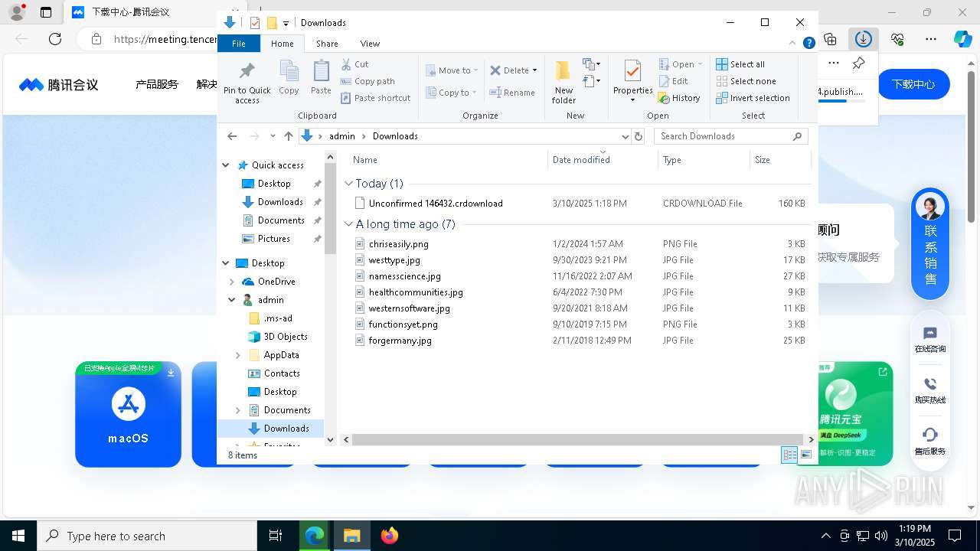Expand AppData tree node
Viewport: 980px width, 551px height.
[238, 355]
